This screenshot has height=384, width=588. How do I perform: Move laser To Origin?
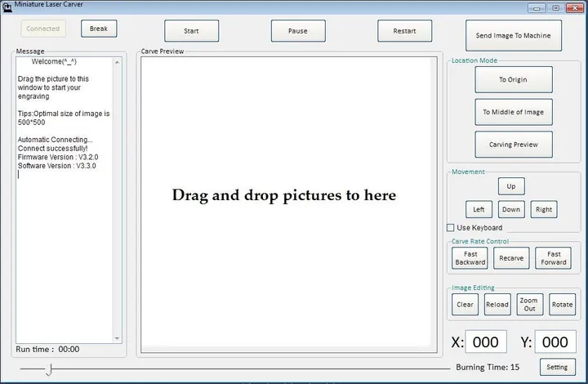(513, 79)
